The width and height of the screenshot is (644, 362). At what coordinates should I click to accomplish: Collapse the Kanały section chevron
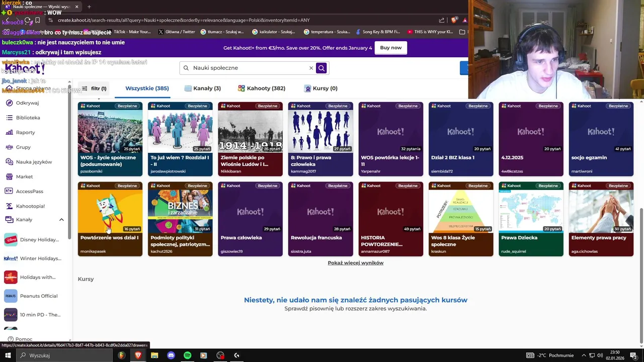[x=61, y=220]
